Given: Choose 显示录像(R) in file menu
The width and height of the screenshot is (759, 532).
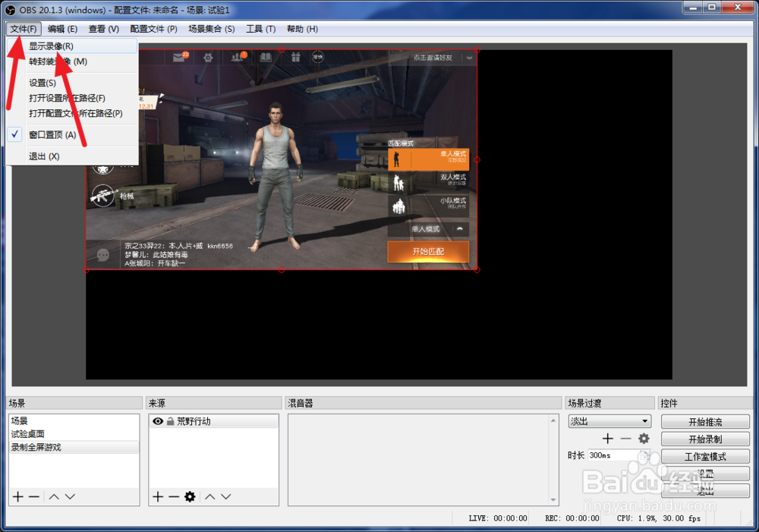Looking at the screenshot, I should click(73, 46).
